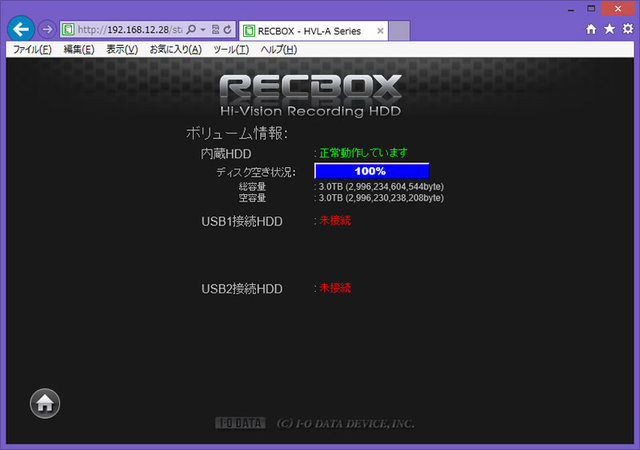This screenshot has height=450, width=640.
Task: Click the browser forward arrow button
Action: tap(47, 29)
